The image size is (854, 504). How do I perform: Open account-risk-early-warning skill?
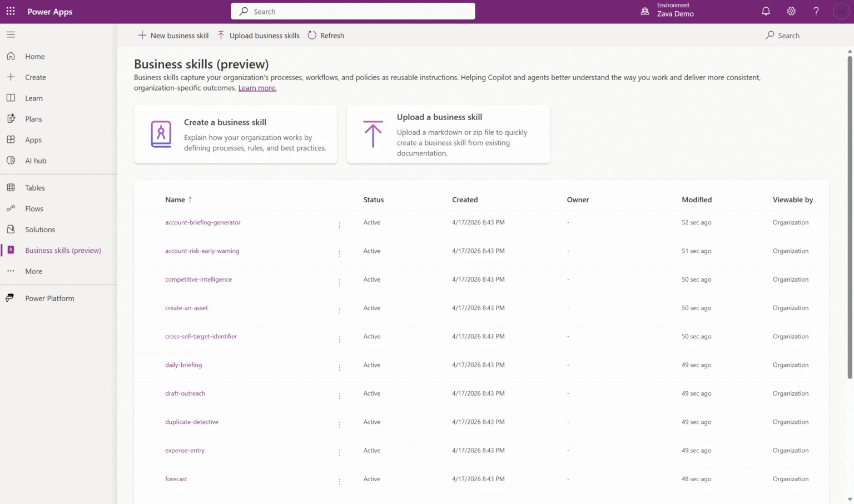202,251
